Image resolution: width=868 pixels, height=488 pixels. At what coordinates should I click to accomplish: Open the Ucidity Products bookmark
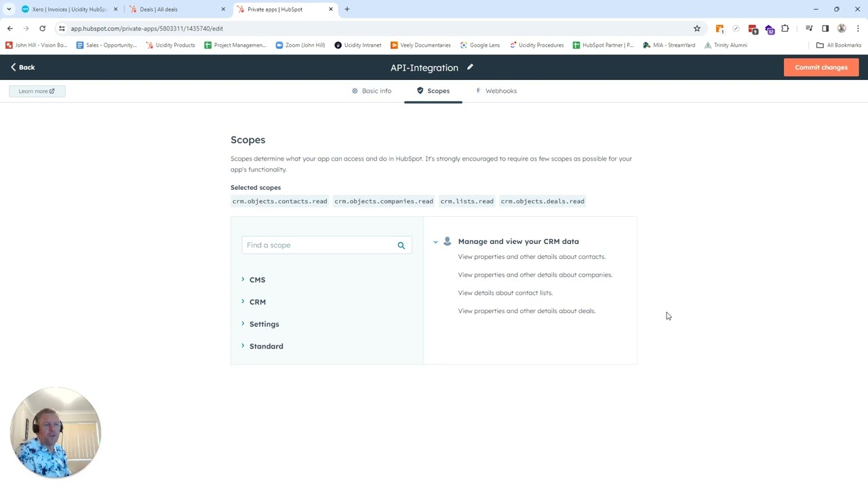pos(170,45)
